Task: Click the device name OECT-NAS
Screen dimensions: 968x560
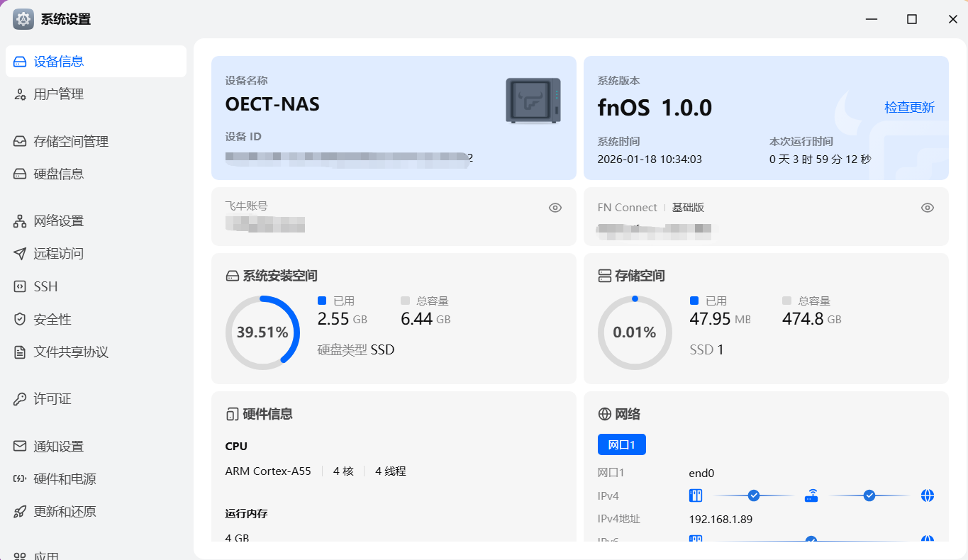Action: pyautogui.click(x=272, y=105)
